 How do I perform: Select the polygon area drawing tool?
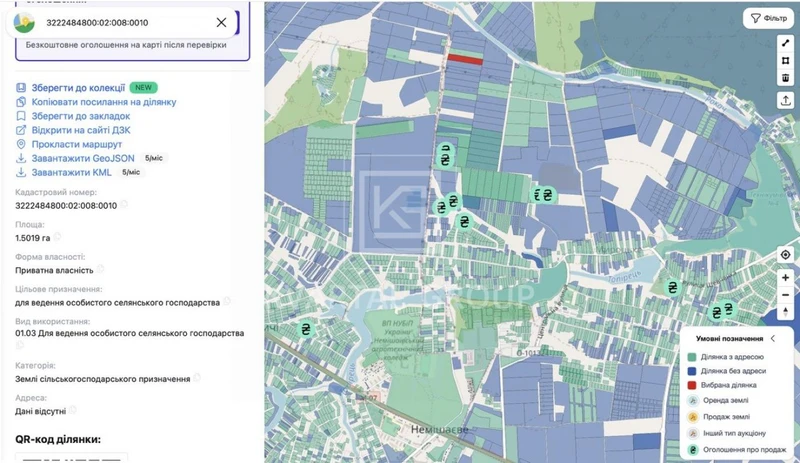coord(786,61)
